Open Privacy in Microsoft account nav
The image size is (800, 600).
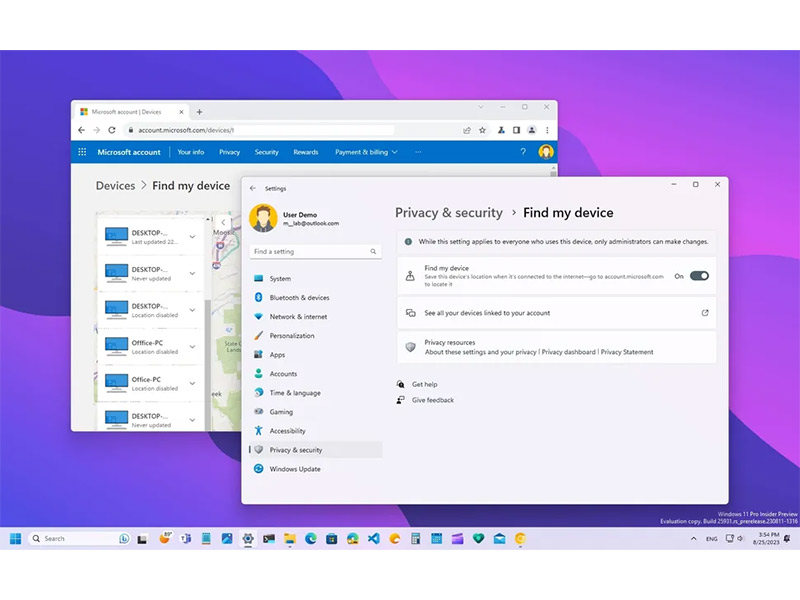coord(230,152)
